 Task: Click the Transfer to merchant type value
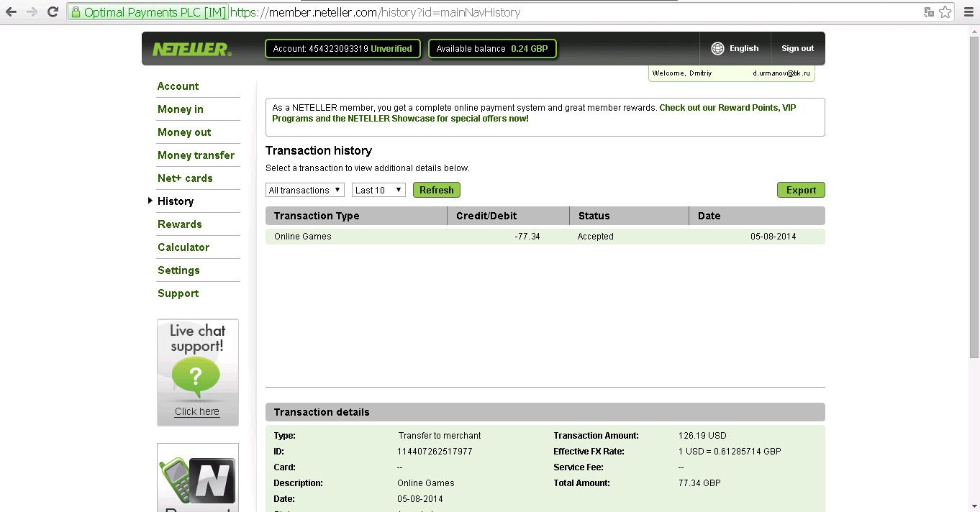coord(440,436)
